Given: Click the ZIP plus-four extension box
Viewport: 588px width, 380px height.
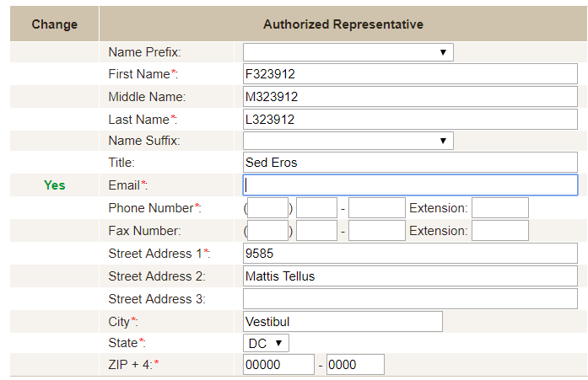Looking at the screenshot, I should click(x=355, y=365).
